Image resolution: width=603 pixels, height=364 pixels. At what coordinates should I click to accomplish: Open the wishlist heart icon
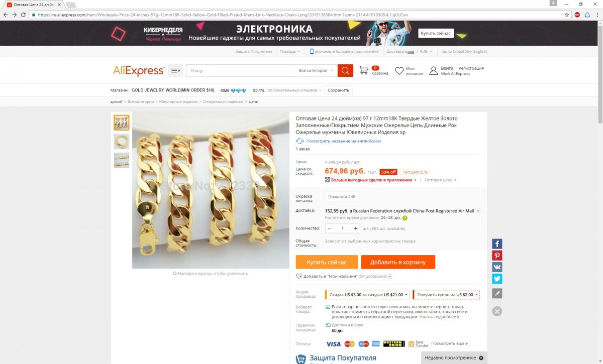[x=399, y=71]
